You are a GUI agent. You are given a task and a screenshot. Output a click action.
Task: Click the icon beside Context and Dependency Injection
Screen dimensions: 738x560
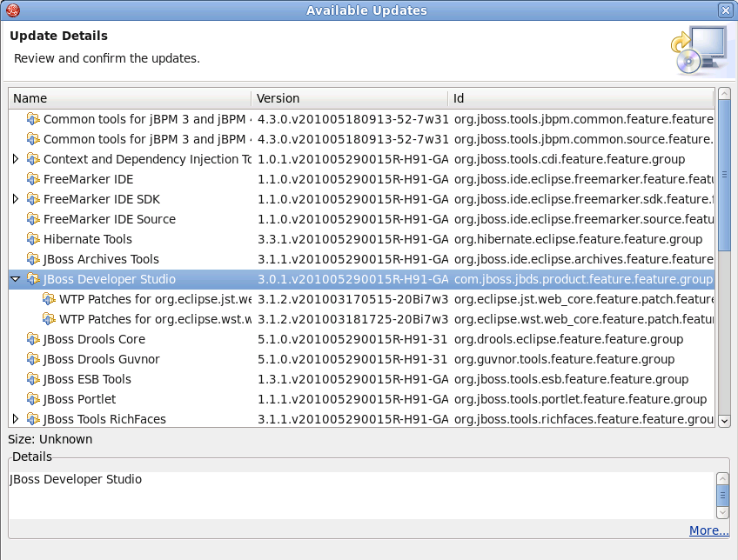coord(33,159)
